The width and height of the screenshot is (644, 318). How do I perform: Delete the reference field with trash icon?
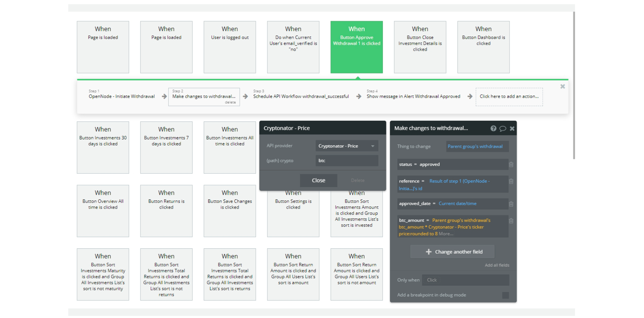tap(511, 182)
